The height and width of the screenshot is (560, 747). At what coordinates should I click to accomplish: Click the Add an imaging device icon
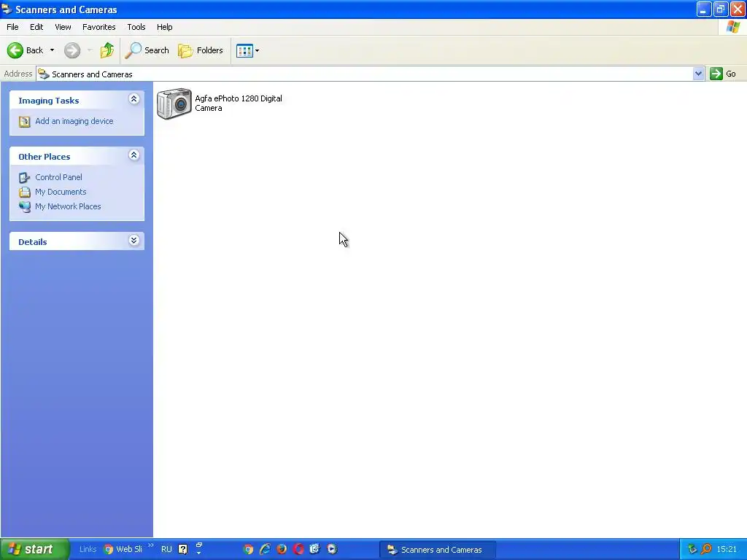(24, 122)
